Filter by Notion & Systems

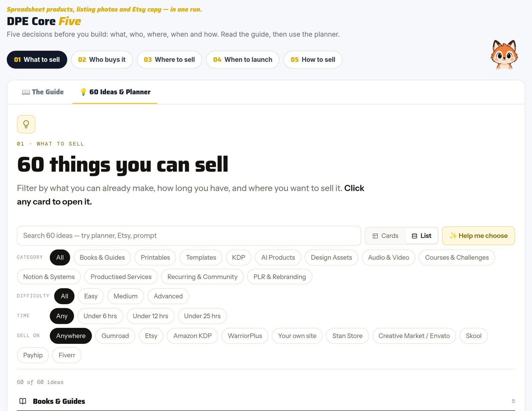49,277
